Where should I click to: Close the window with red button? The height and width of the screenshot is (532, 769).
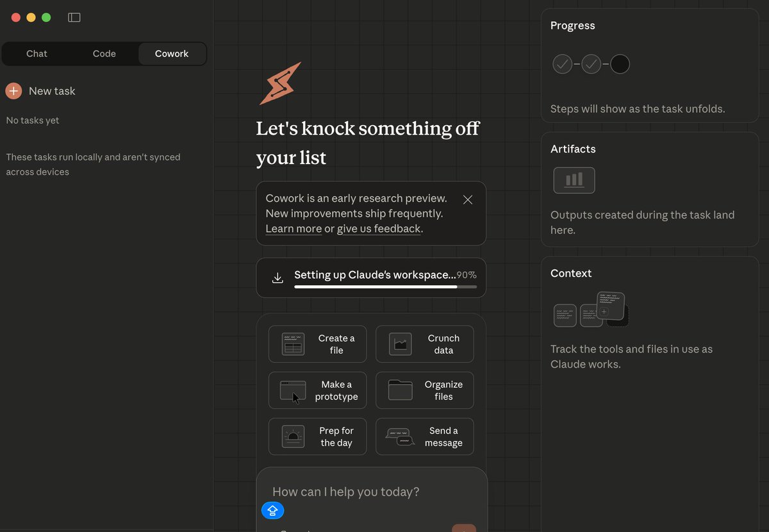point(16,17)
